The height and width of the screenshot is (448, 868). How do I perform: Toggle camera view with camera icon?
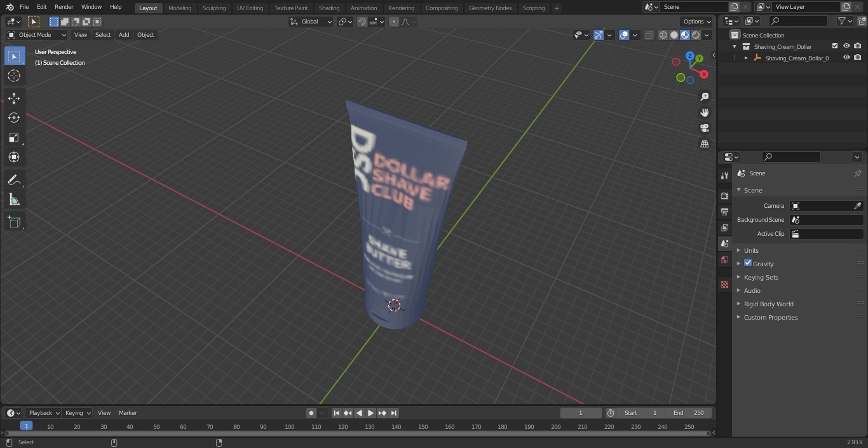pos(704,128)
